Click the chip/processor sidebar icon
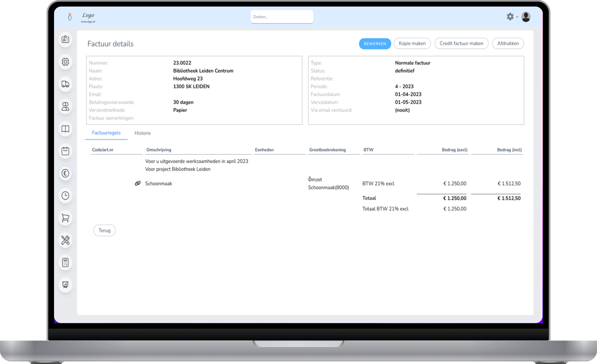 pos(65,62)
